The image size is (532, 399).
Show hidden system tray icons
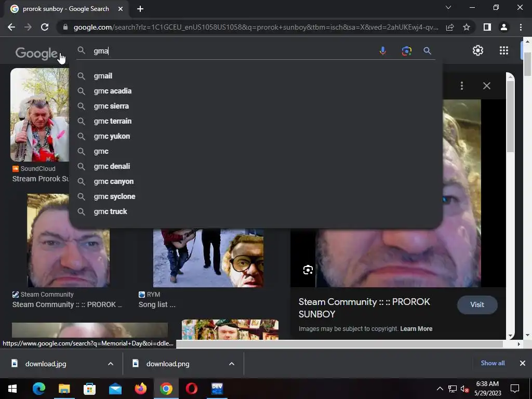point(440,389)
